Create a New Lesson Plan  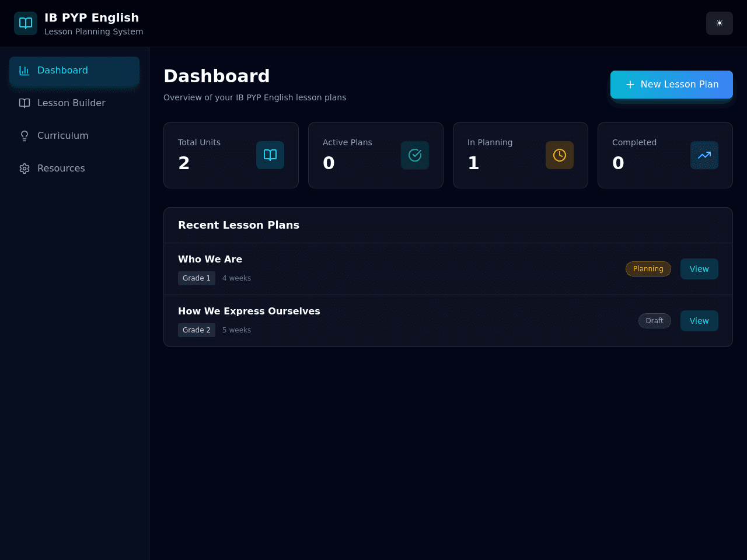pyautogui.click(x=672, y=85)
